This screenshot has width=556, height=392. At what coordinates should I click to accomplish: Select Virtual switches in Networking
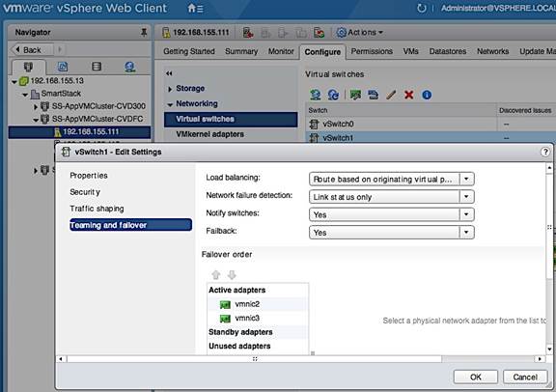pos(231,119)
